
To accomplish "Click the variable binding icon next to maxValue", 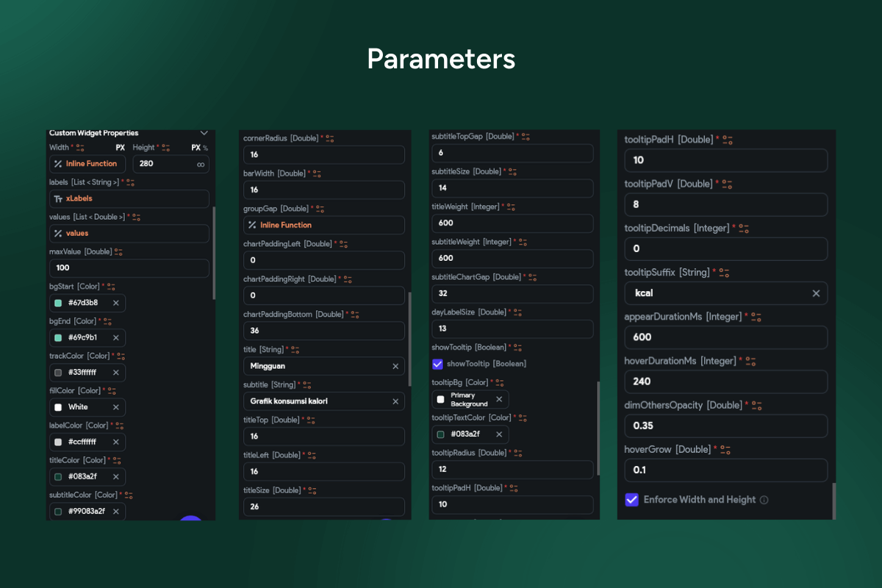I will tap(118, 252).
